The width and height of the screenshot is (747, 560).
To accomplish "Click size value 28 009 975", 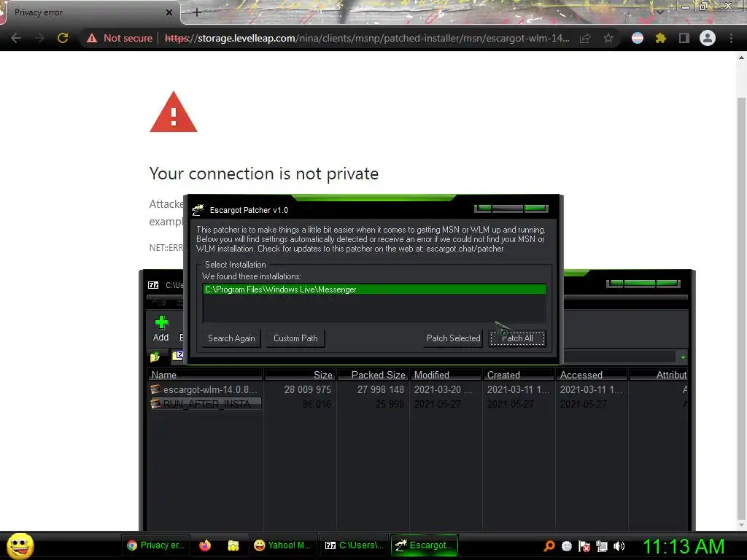I will point(307,389).
